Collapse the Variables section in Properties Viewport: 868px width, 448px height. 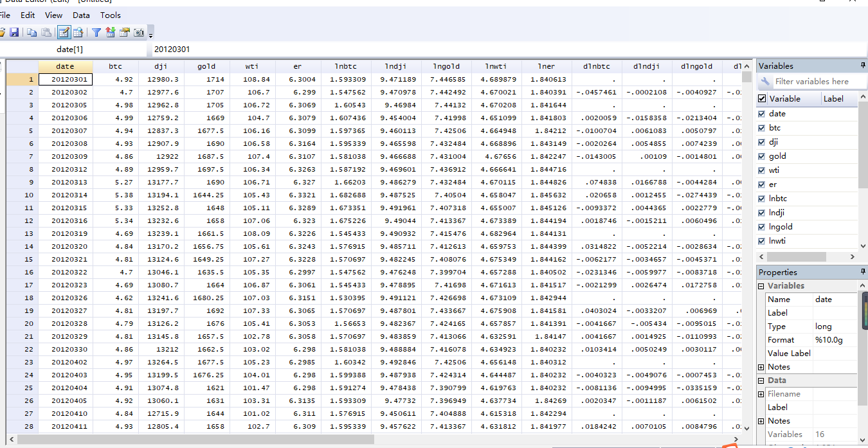click(762, 286)
